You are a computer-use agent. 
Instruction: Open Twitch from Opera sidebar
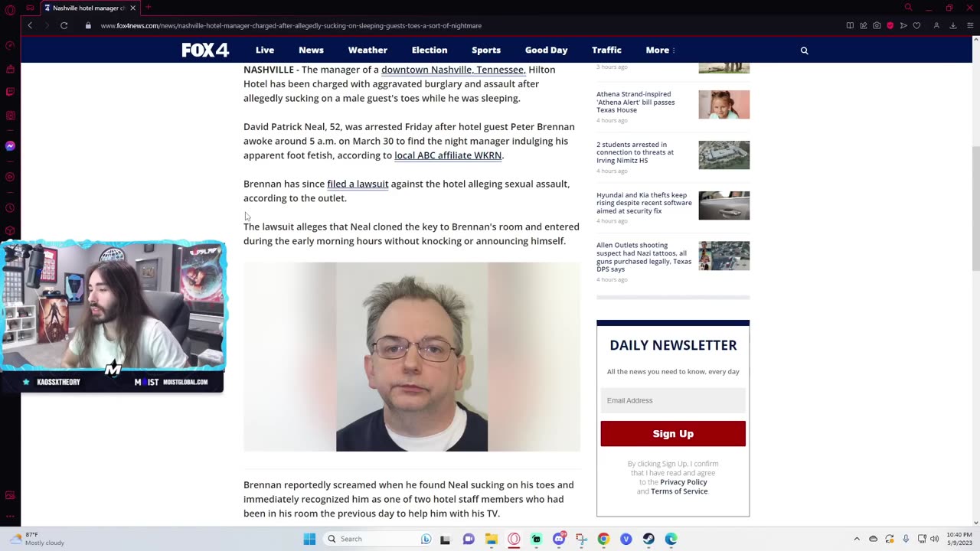[10, 92]
